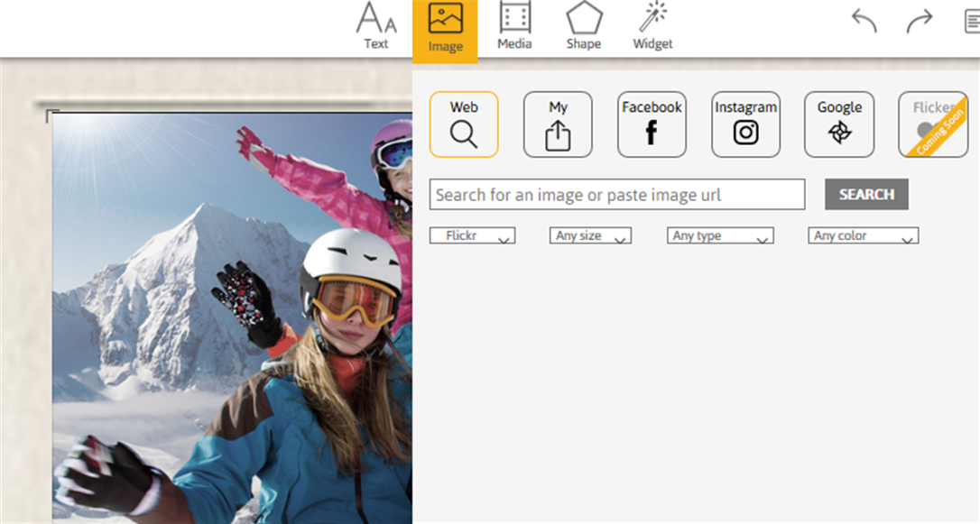The image size is (980, 524).
Task: Select Google as image source
Action: coord(839,124)
